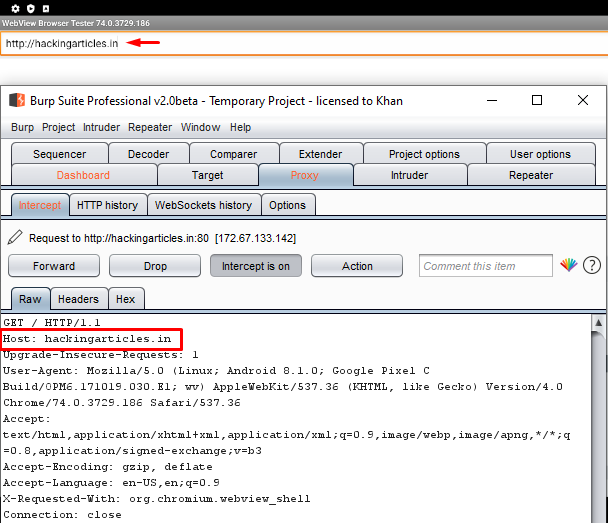Switch to the Target tab
This screenshot has width=608, height=523.
207,175
